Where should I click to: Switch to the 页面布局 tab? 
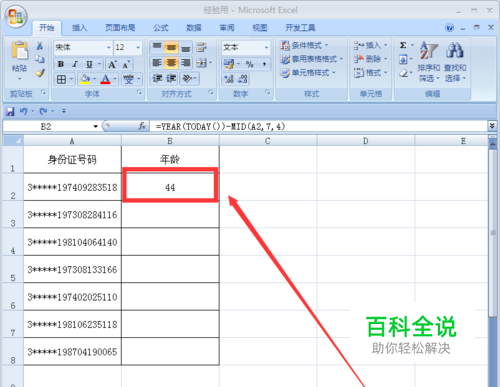120,28
